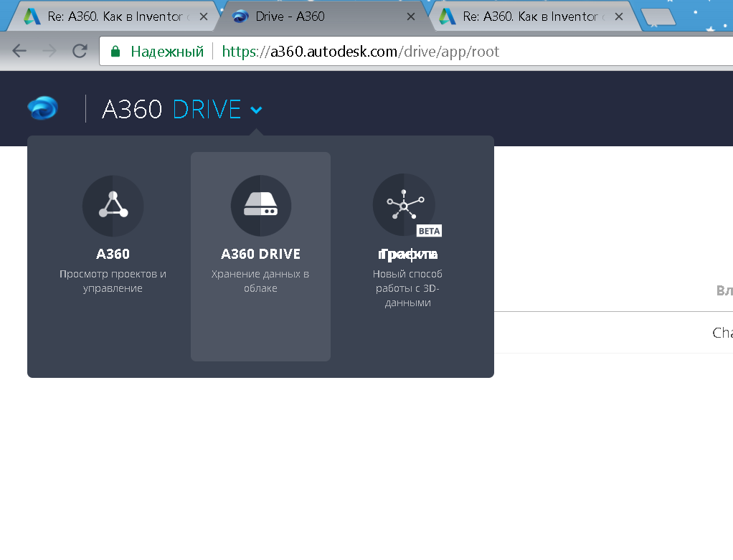Select the highlighted A360 DRIVE tile
733x560 pixels.
260,256
